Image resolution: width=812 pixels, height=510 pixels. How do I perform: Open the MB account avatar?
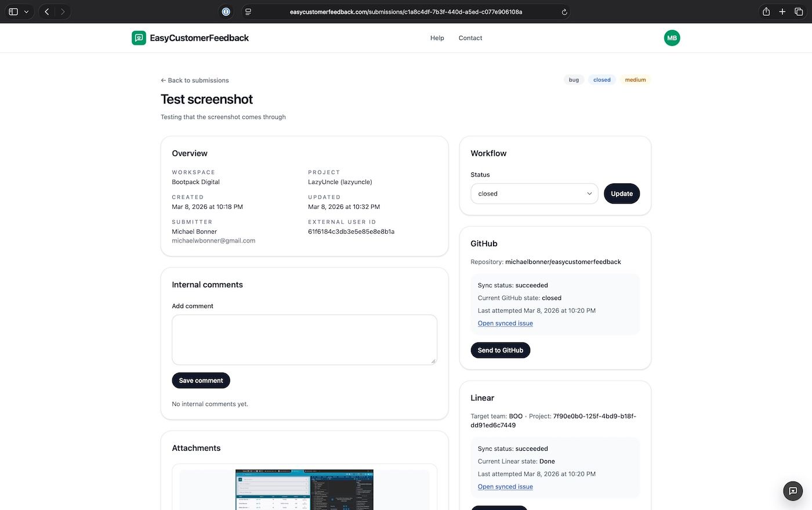point(672,38)
